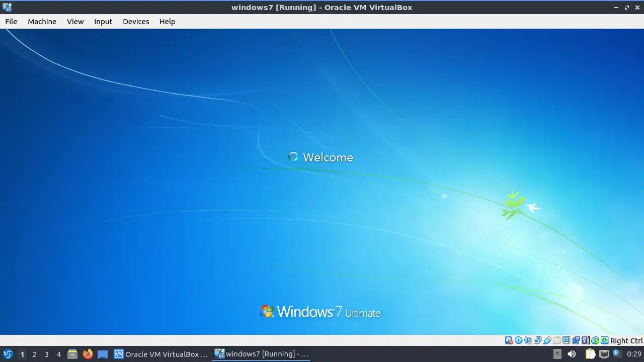The image size is (644, 362).
Task: Open the file manager from the taskbar
Action: point(72,354)
